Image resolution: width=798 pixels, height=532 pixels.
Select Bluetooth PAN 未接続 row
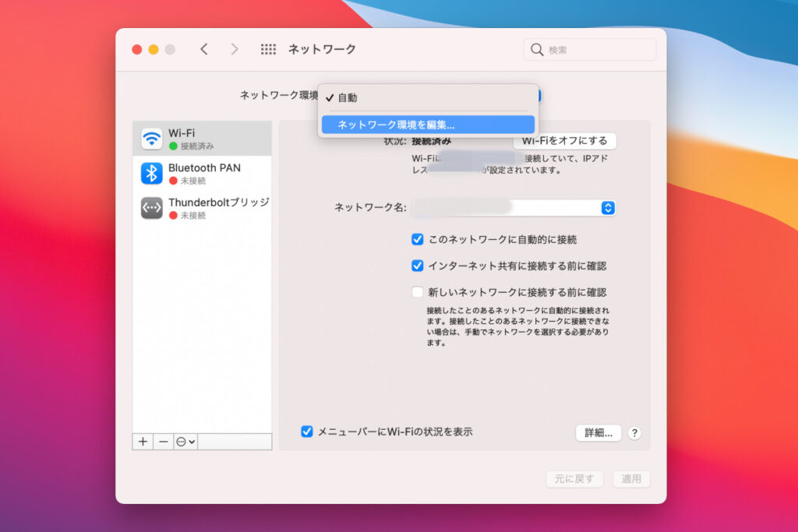(x=202, y=174)
